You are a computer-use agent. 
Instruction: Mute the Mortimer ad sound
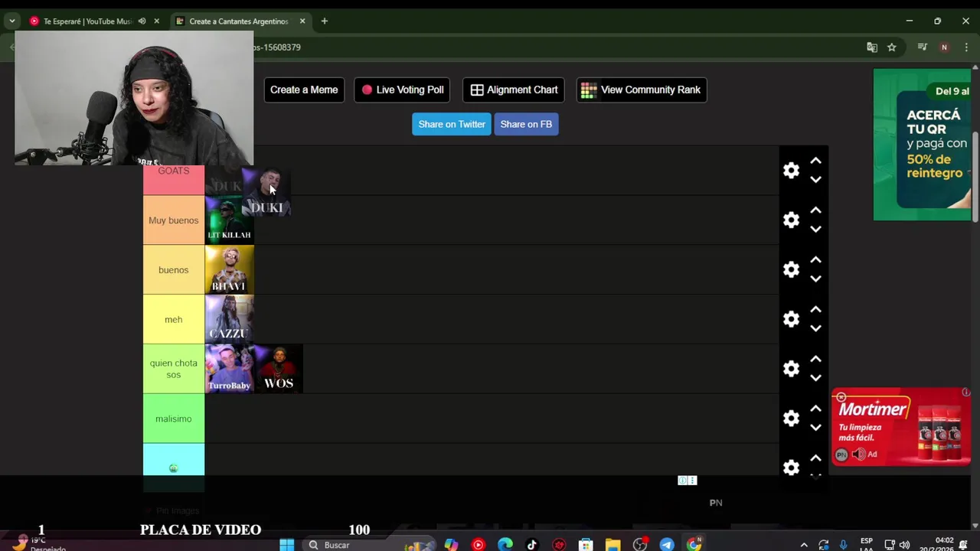pos(859,455)
